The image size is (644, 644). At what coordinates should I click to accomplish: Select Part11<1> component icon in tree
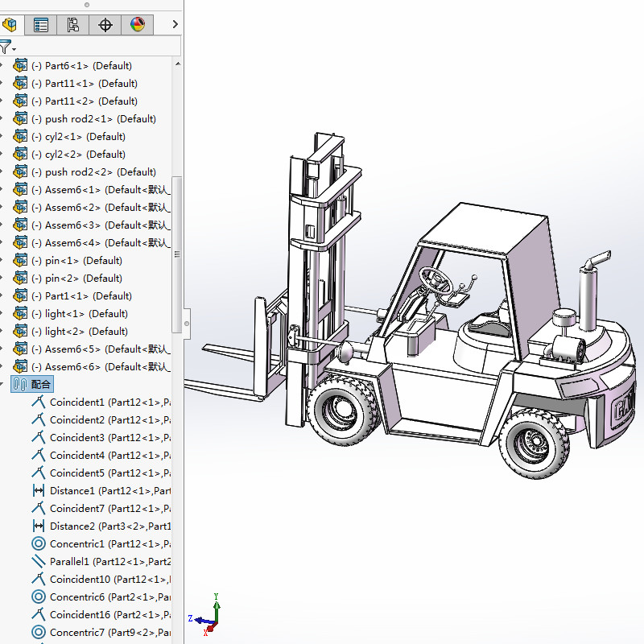(20, 83)
